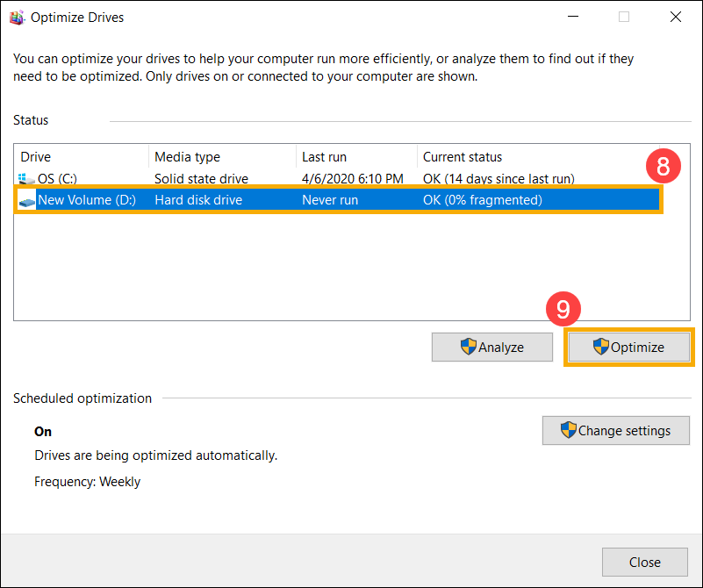Viewport: 703px width, 588px height.
Task: Open Change settings for scheduled optimization
Action: click(616, 430)
